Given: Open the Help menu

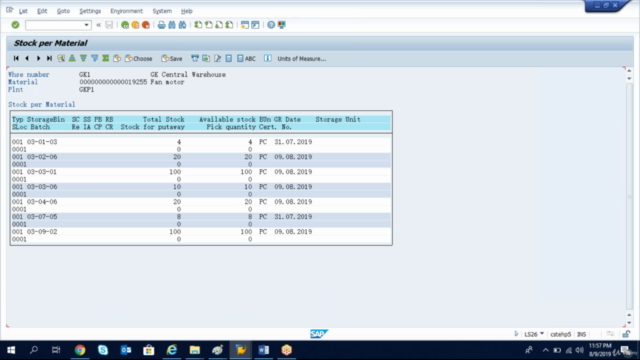Looking at the screenshot, I should pyautogui.click(x=187, y=11).
